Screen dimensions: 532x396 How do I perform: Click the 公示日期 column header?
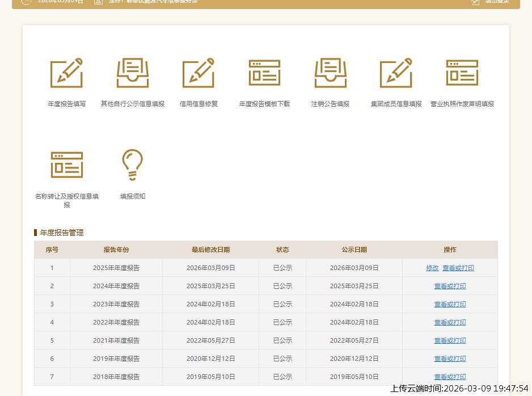(354, 250)
